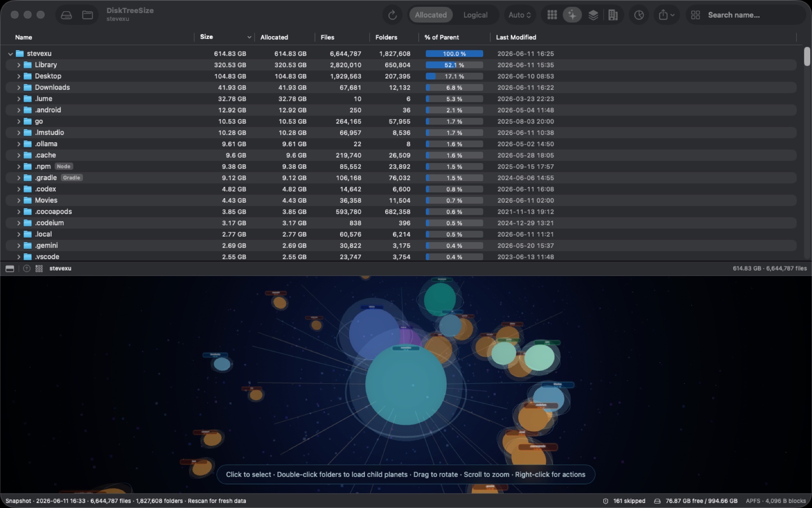Click the large teal planet in galaxy view
The image size is (812, 508).
point(406,385)
